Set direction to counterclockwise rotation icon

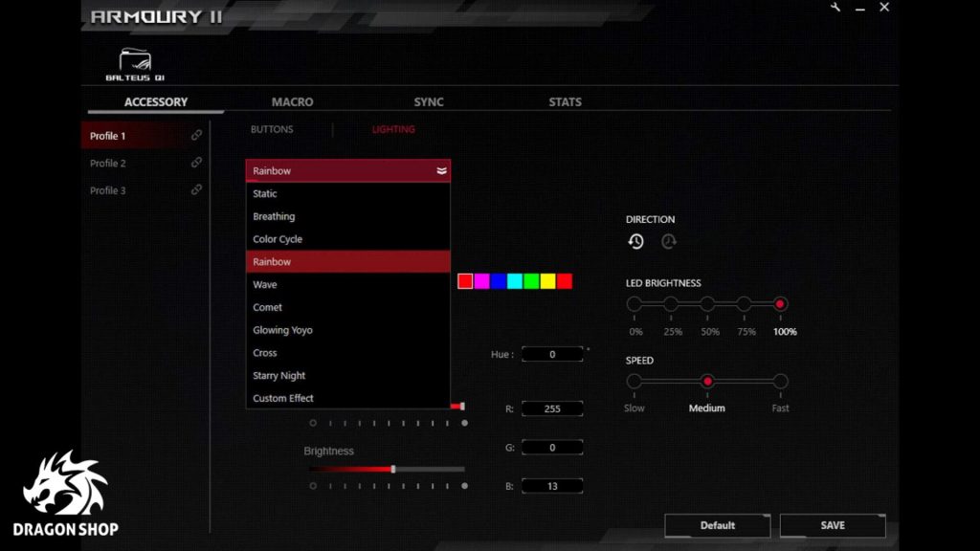(x=635, y=242)
